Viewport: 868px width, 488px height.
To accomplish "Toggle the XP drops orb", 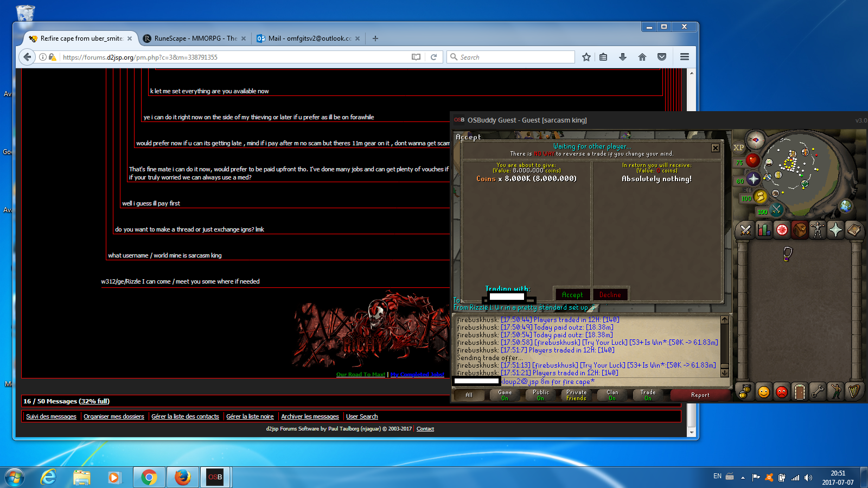I will [x=739, y=147].
